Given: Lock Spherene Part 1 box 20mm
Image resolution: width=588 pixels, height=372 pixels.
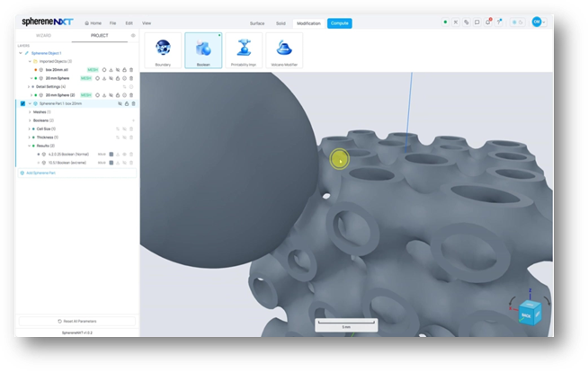Looking at the screenshot, I should point(127,103).
